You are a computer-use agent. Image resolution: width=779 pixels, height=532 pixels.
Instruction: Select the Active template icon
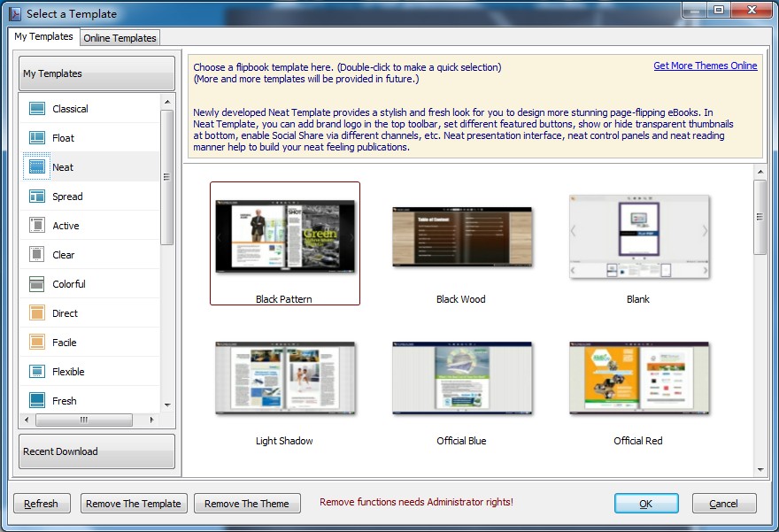coord(37,226)
